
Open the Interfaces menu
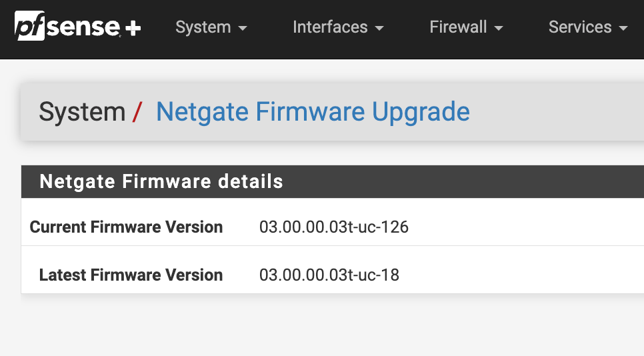(x=338, y=27)
